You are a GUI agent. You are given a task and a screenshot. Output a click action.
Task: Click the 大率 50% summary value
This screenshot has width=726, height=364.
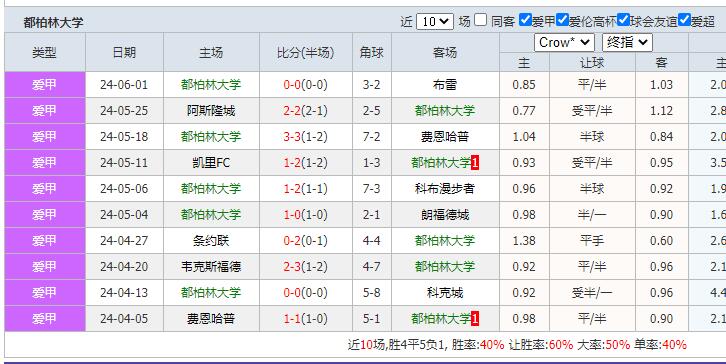pos(618,345)
